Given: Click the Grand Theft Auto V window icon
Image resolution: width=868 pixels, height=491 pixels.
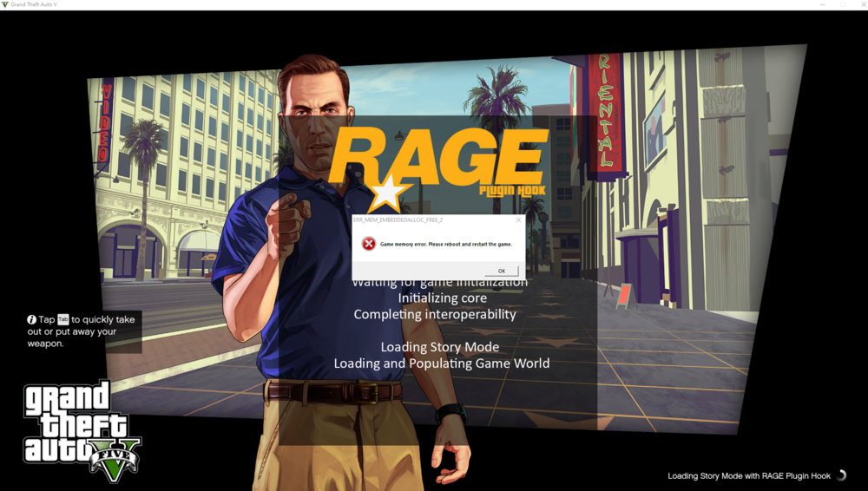Looking at the screenshot, I should [5, 4].
